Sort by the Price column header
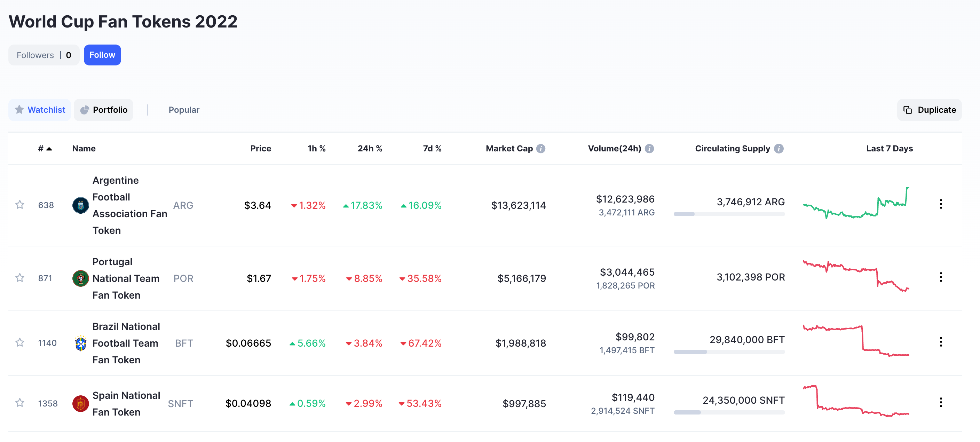Image resolution: width=980 pixels, height=442 pixels. tap(261, 149)
